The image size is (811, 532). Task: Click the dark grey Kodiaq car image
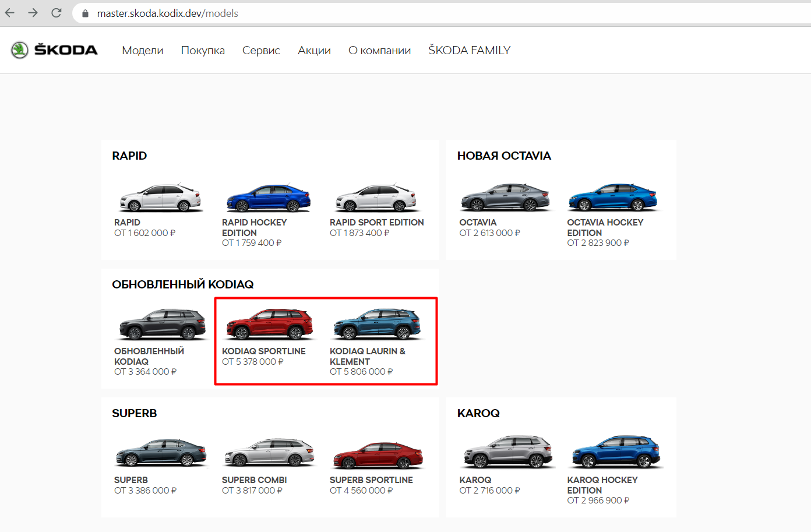(x=163, y=324)
